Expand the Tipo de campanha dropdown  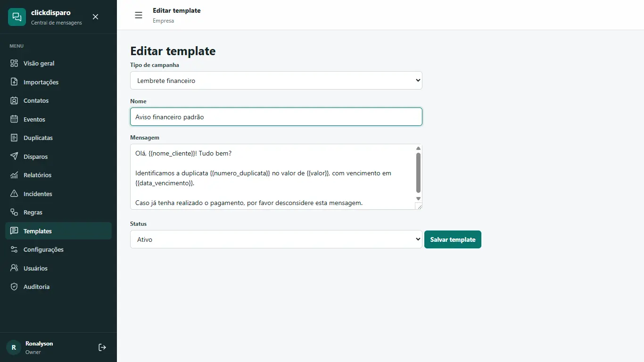[x=276, y=81]
